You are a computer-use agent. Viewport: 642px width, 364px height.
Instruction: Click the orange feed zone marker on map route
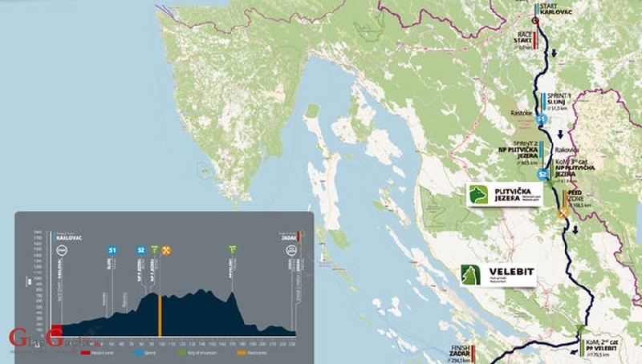click(563, 212)
